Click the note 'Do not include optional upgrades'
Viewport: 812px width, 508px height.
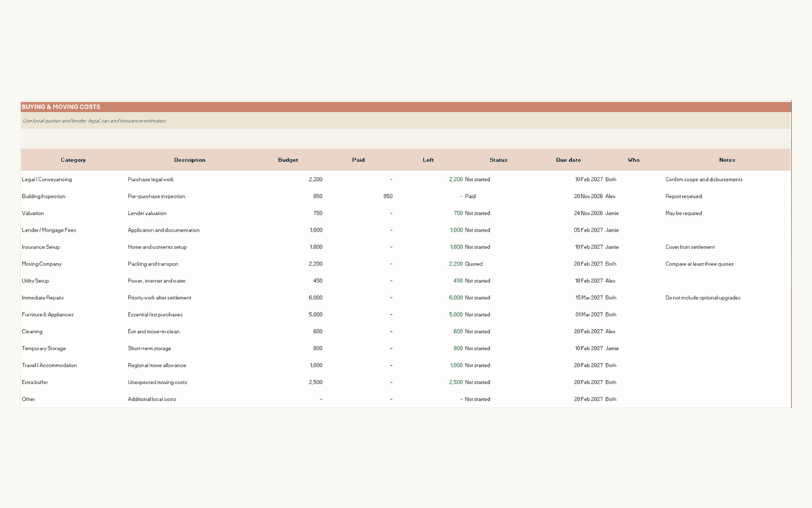click(702, 298)
